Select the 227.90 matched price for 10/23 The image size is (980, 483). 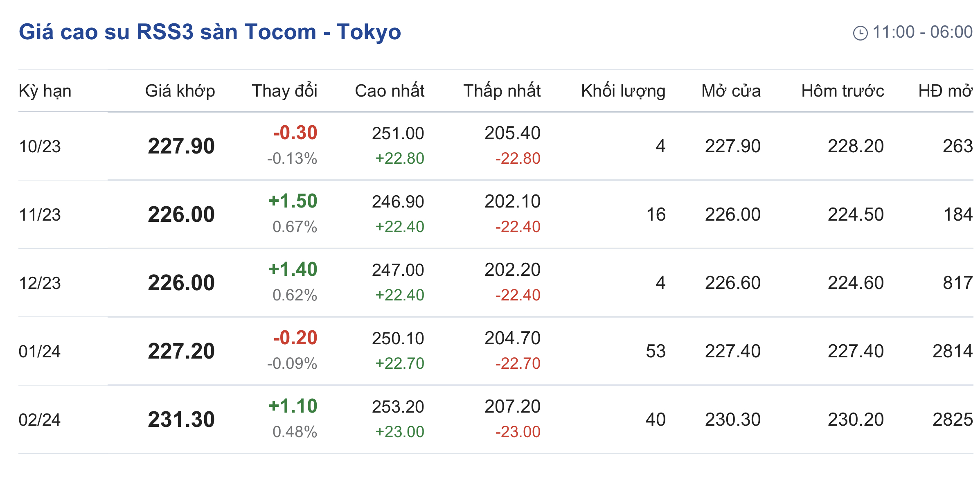[181, 146]
